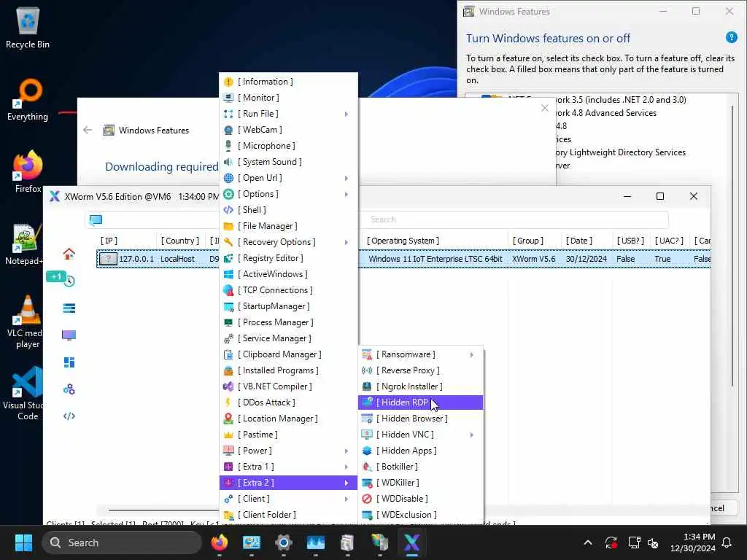Click the horizontal scrollbar in XWorm client list

pos(164,510)
